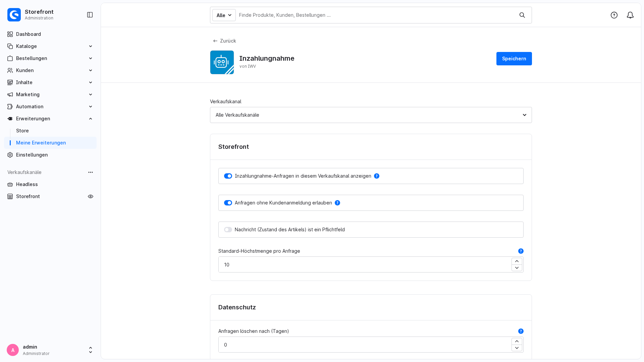Click the Inzahlungnahme plugin robot icon
The image size is (644, 362).
point(222,62)
